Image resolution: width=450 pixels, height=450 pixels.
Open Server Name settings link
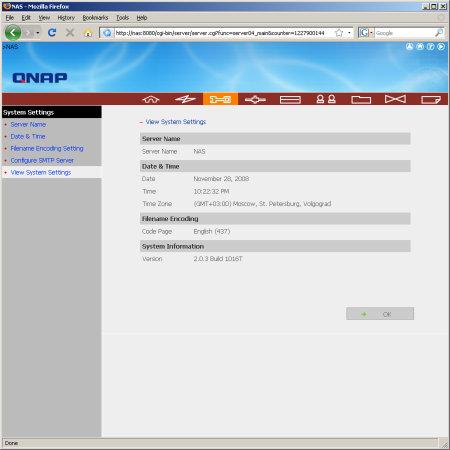pyautogui.click(x=28, y=124)
